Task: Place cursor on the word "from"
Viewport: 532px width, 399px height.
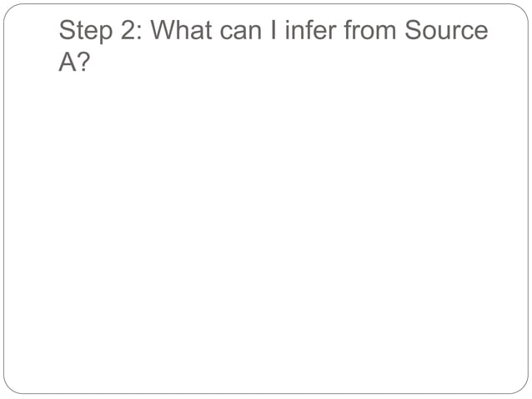Action: point(368,33)
